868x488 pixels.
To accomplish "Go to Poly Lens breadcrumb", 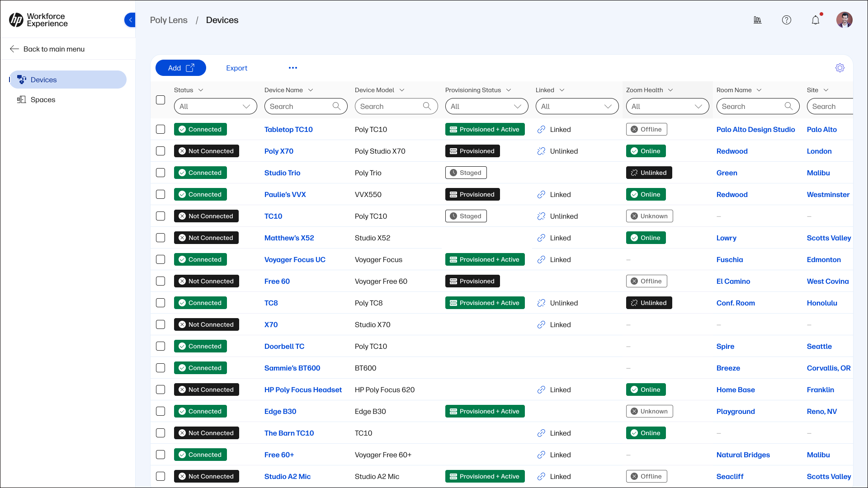I will click(169, 20).
